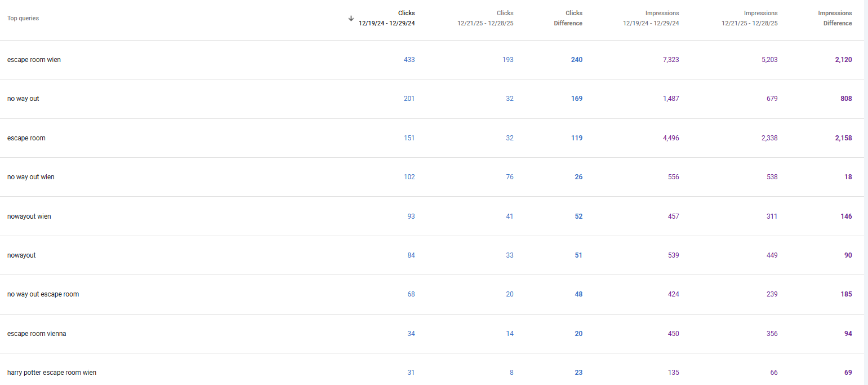The image size is (868, 385).
Task: Open the "nowayout" query row
Action: [x=21, y=255]
